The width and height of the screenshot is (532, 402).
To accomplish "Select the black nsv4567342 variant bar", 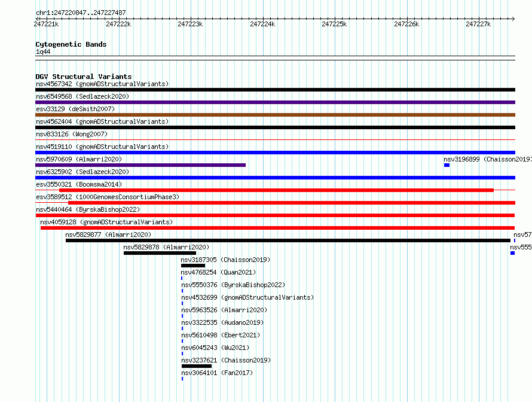I will (x=275, y=90).
